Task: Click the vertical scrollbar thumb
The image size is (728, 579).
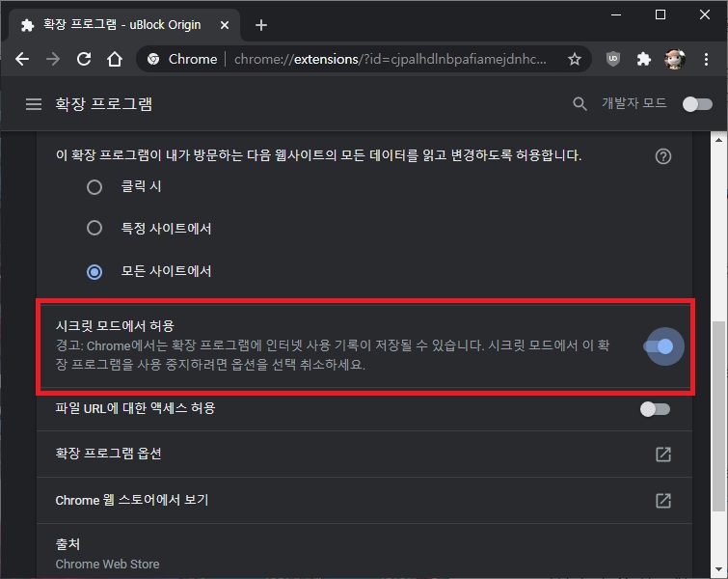Action: [718, 416]
